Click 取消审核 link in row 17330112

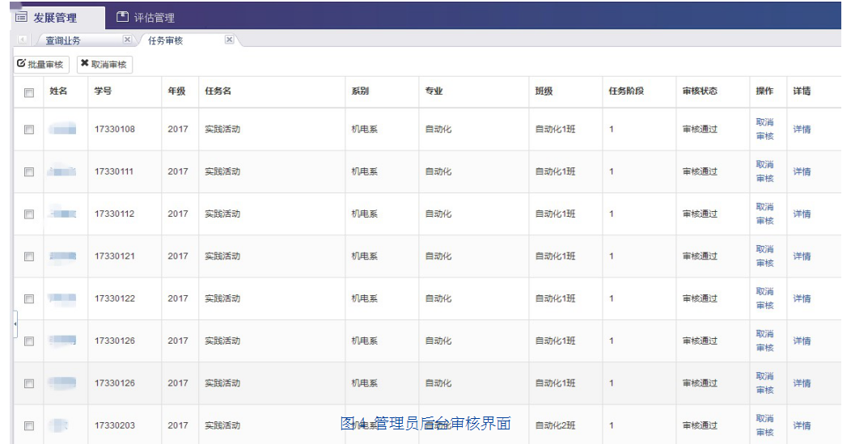[x=765, y=214]
